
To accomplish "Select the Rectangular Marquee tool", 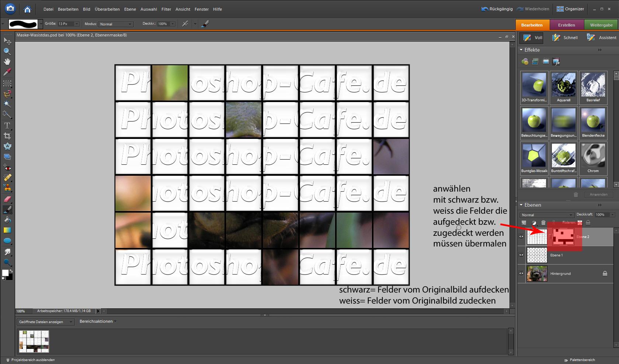I will point(7,83).
